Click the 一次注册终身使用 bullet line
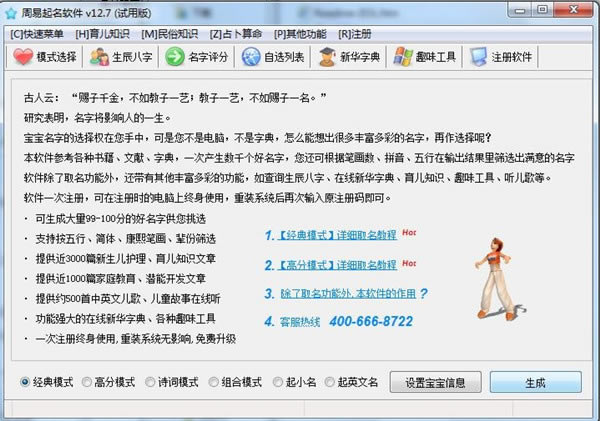The width and height of the screenshot is (600, 421). (x=135, y=339)
